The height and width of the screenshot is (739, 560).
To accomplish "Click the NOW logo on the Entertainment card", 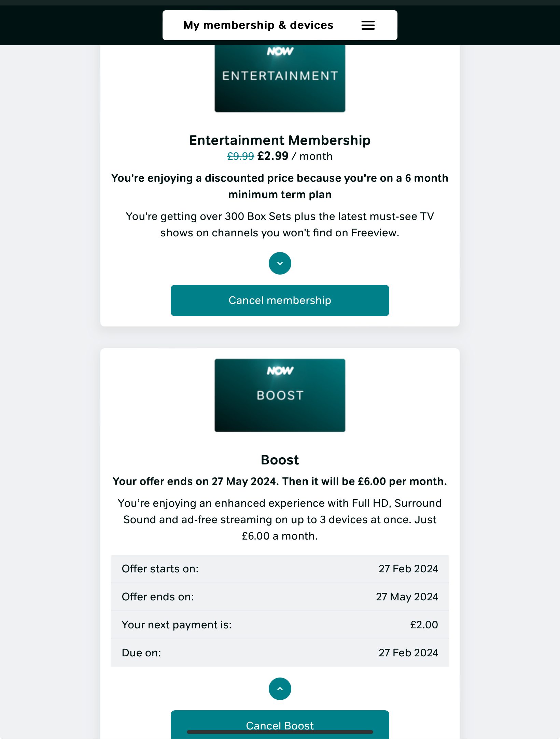I will (x=280, y=51).
